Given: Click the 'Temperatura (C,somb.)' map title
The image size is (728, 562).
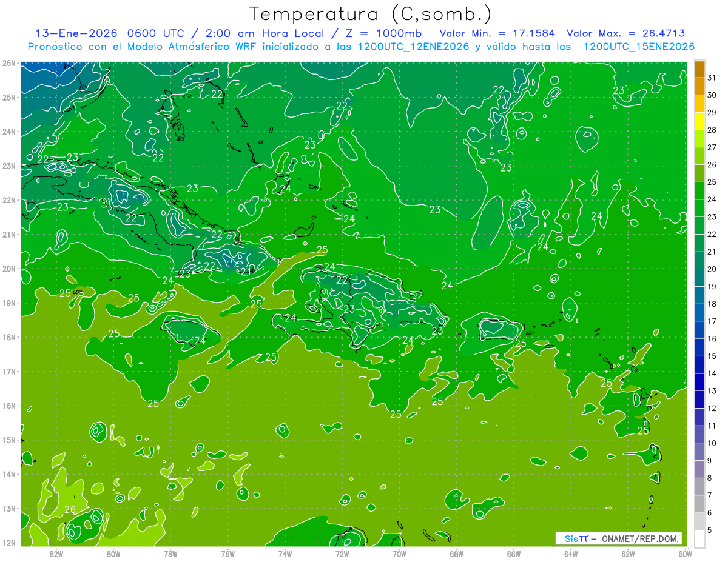Looking at the screenshot, I should tap(371, 14).
